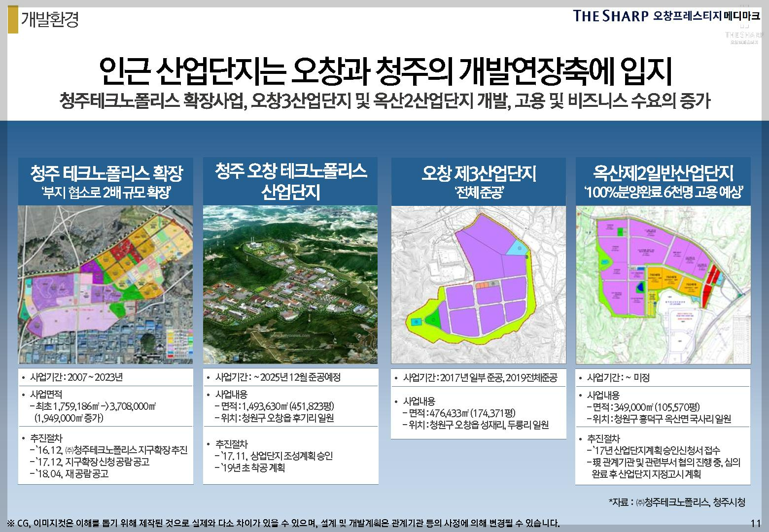This screenshot has width=769, height=532.
Task: Click the '現 관계기관 및 관련부서 협의 진행 중' line
Action: [664, 462]
